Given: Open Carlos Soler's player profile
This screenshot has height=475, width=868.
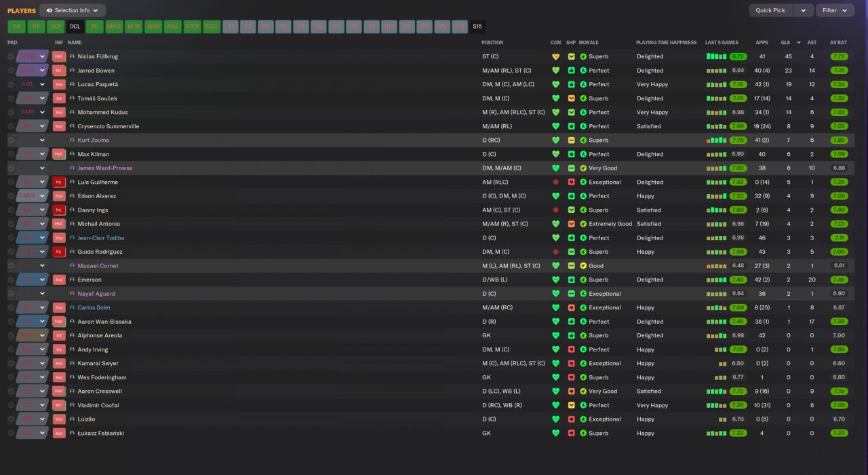Looking at the screenshot, I should click(x=95, y=307).
